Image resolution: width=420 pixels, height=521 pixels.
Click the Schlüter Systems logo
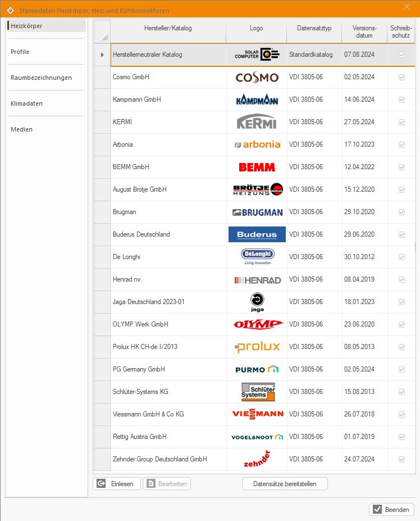258,392
